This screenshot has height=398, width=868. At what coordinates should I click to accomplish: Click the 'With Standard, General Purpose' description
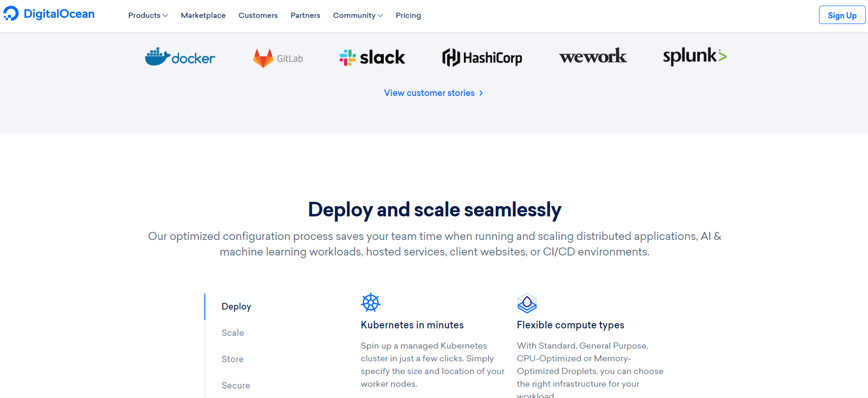coord(590,370)
